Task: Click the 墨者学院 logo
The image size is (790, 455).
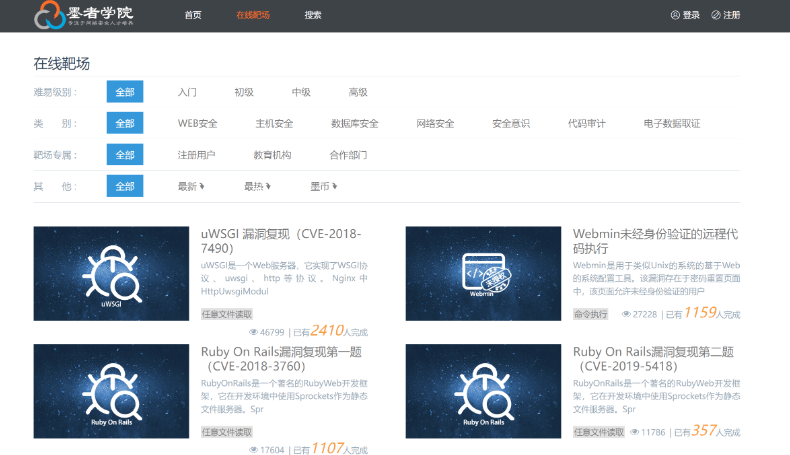Action: coord(84,15)
